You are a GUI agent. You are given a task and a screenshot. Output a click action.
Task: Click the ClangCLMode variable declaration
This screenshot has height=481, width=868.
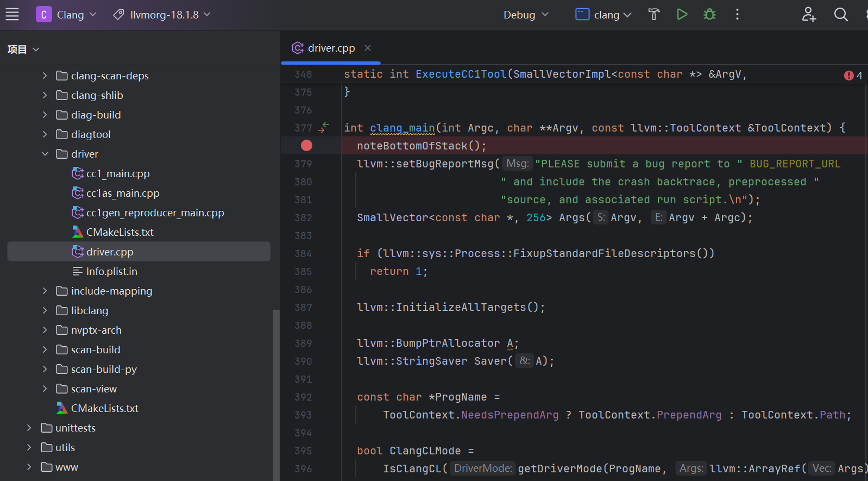[425, 451]
